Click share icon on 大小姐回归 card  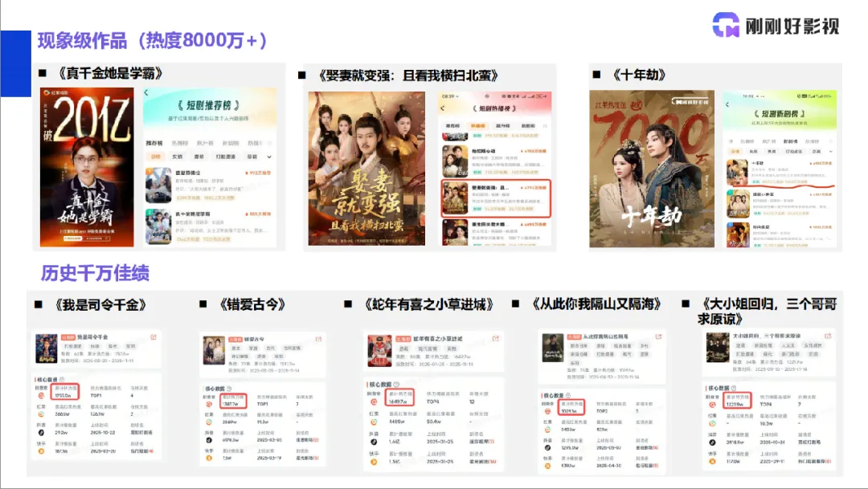828,336
